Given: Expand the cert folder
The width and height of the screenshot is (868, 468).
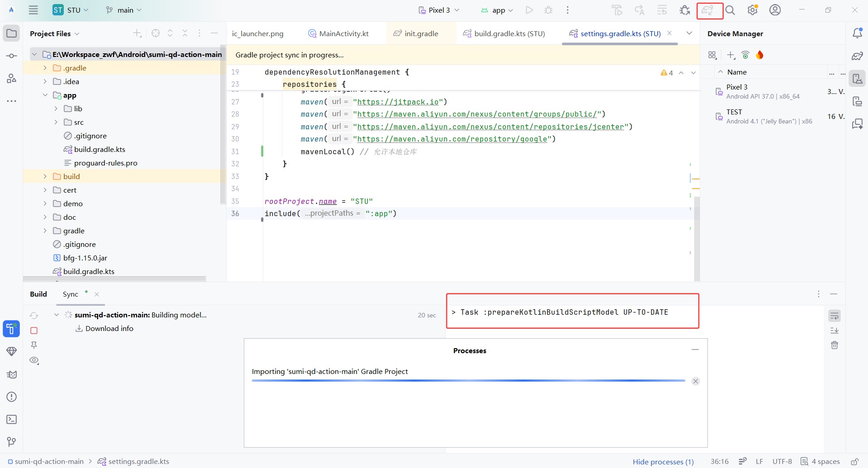Looking at the screenshot, I should point(45,190).
